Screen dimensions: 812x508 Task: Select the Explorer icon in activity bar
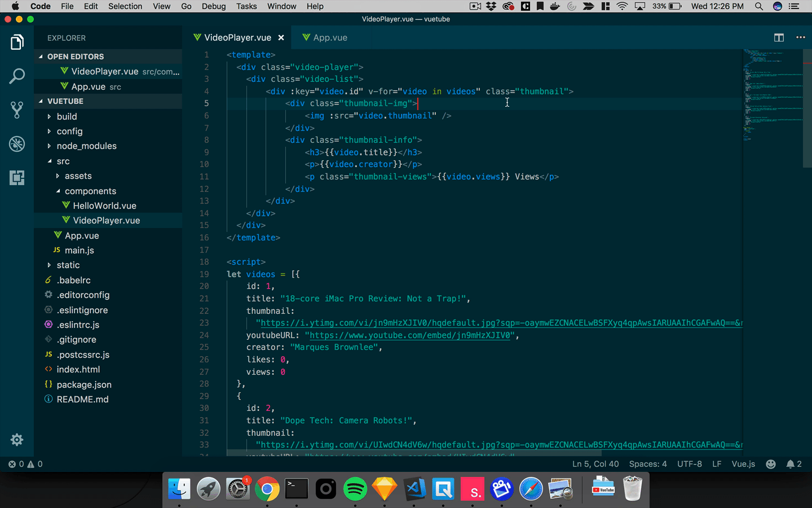coord(17,42)
